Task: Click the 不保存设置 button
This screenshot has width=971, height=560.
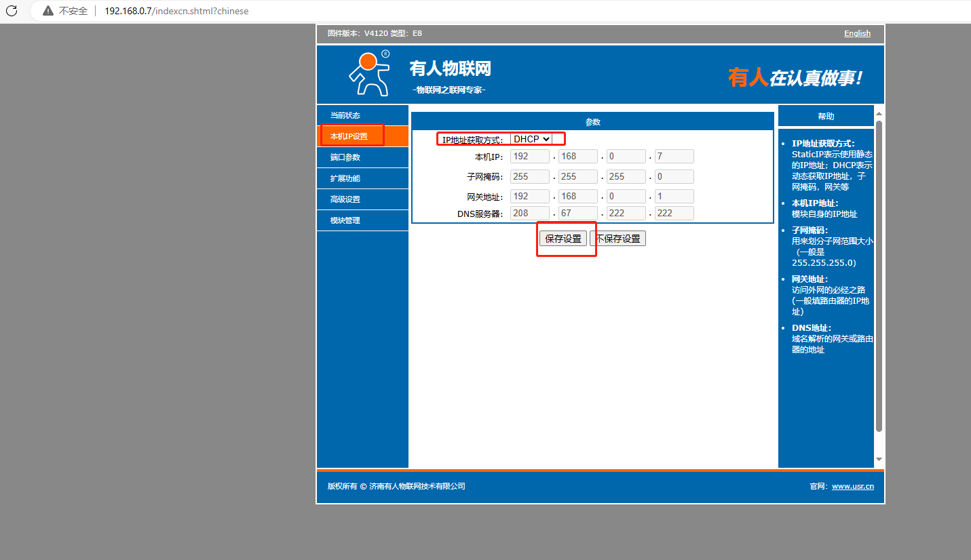Action: [617, 239]
